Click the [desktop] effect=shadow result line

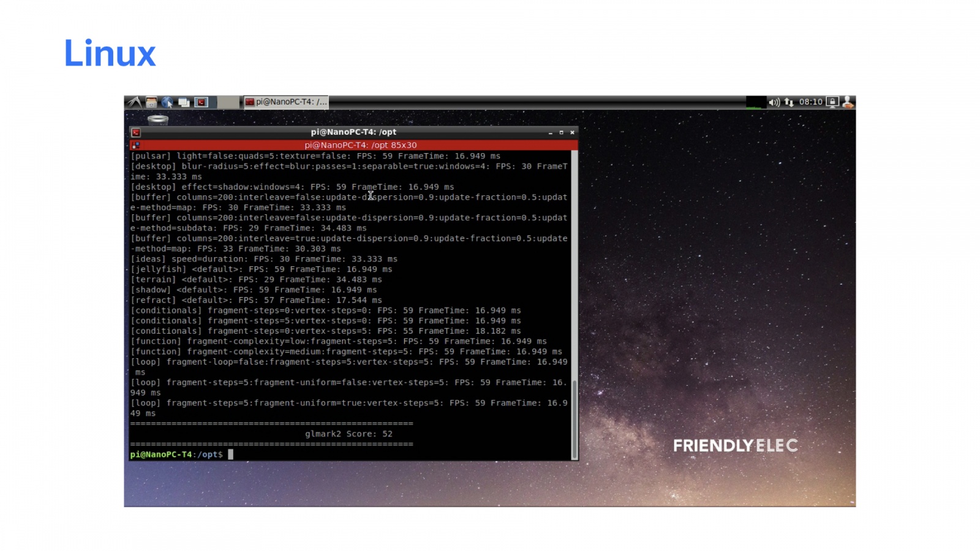[x=292, y=187]
